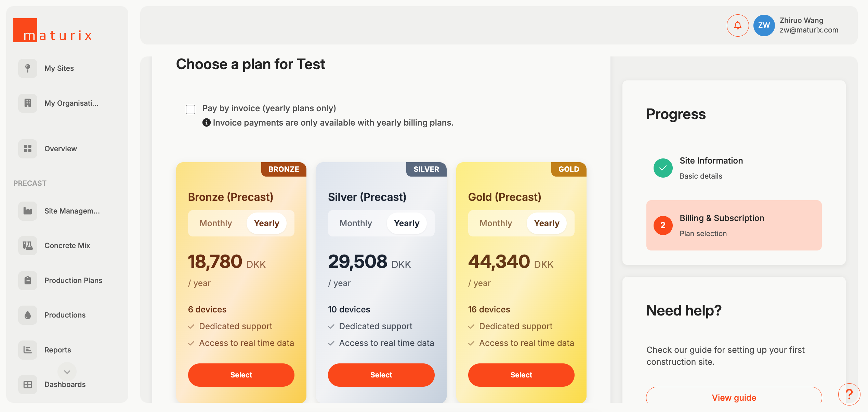868x412 pixels.
Task: Open the Billing & Subscription progress step
Action: point(734,225)
